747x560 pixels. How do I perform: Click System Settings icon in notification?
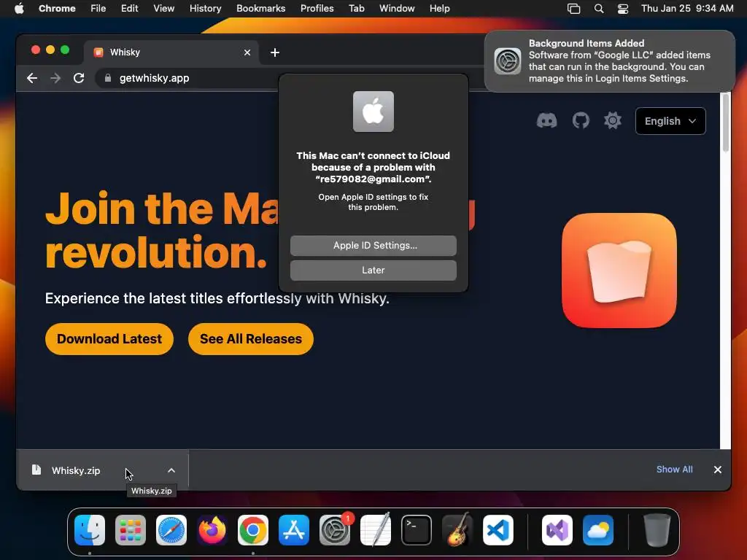point(508,61)
